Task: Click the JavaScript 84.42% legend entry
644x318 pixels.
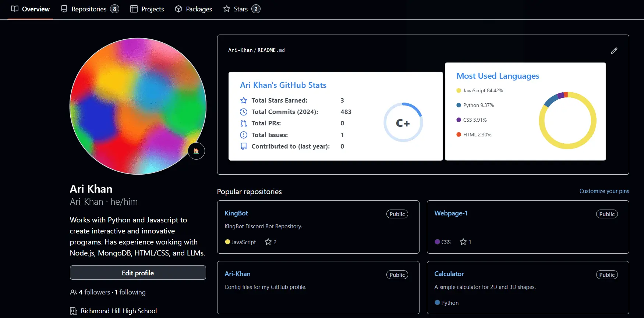Action: click(480, 90)
